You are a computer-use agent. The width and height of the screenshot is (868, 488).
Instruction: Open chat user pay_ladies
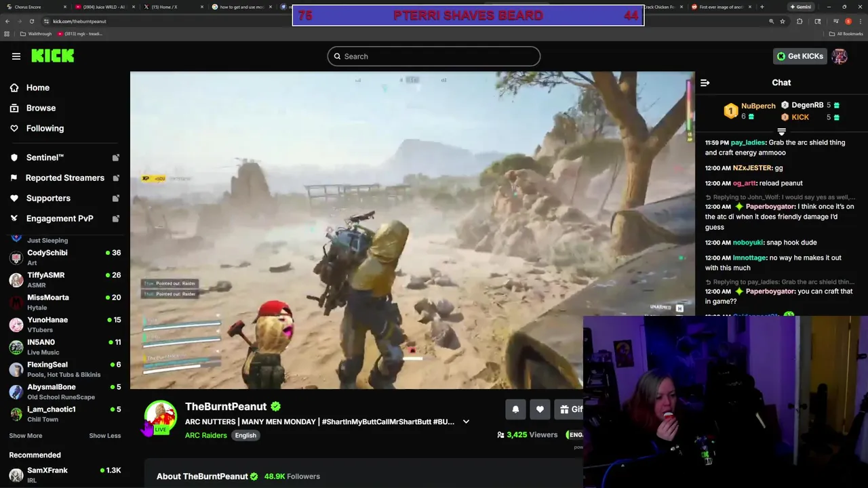pos(748,142)
